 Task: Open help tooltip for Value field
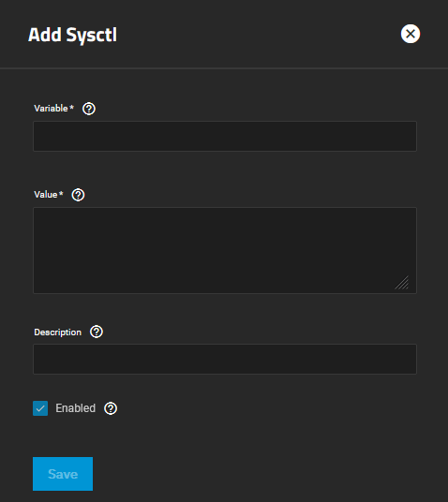tap(78, 195)
